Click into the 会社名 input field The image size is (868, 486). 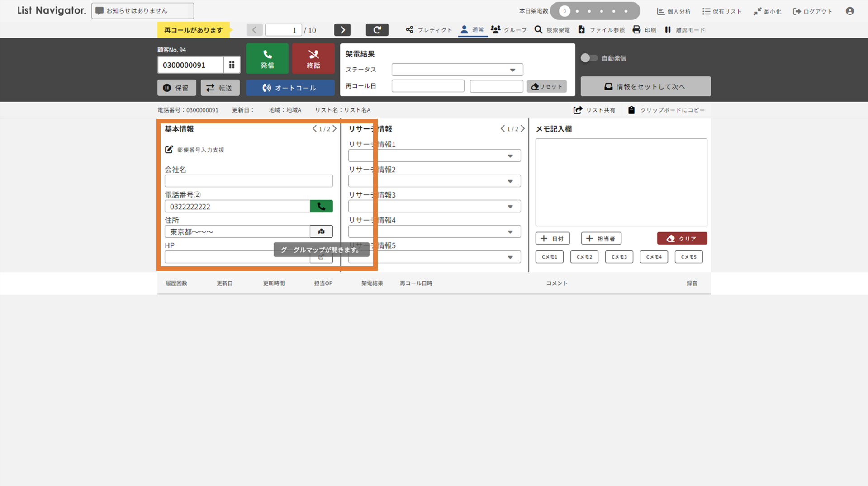point(248,181)
